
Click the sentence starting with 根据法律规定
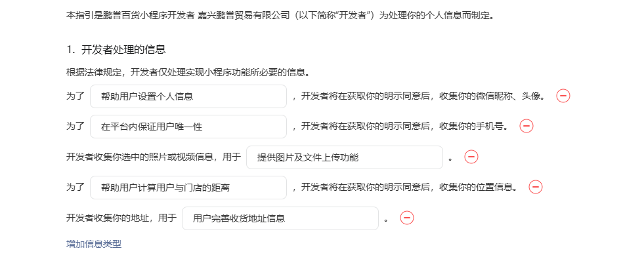188,73
